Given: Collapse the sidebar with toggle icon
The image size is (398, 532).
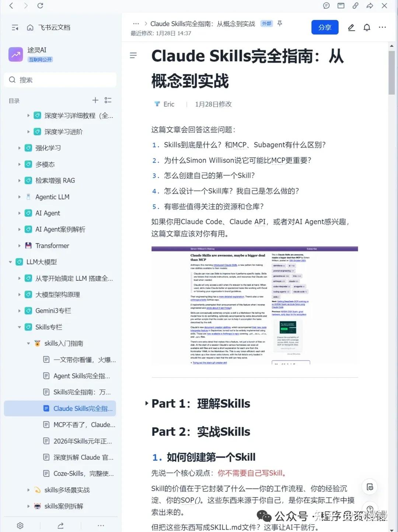Looking at the screenshot, I should click(15, 27).
